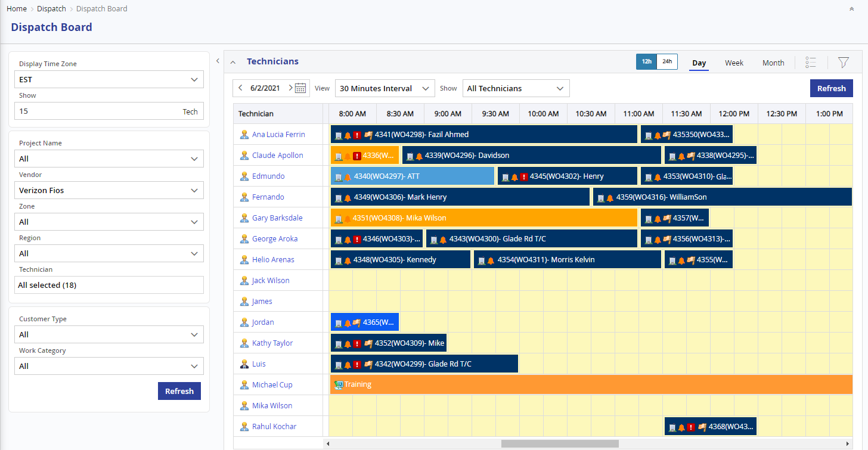Viewport: 868px width, 450px height.
Task: Click the technician icon beside Jack Wilson
Action: coord(244,280)
